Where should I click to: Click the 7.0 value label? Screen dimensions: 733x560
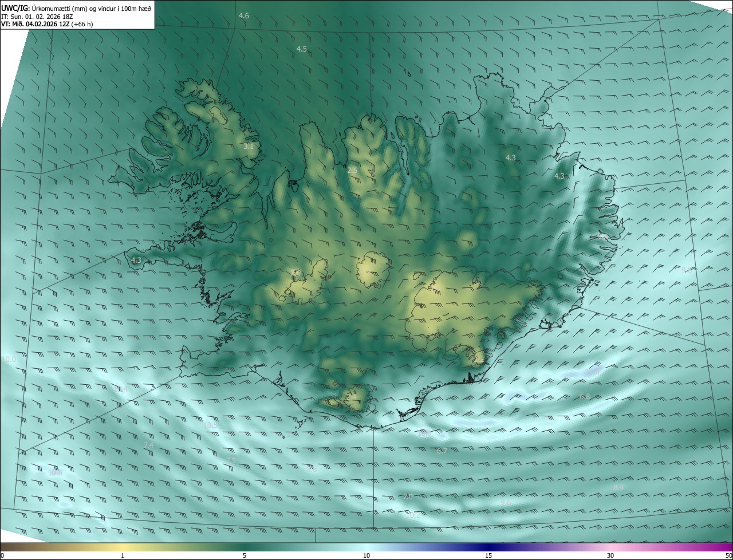click(408, 497)
